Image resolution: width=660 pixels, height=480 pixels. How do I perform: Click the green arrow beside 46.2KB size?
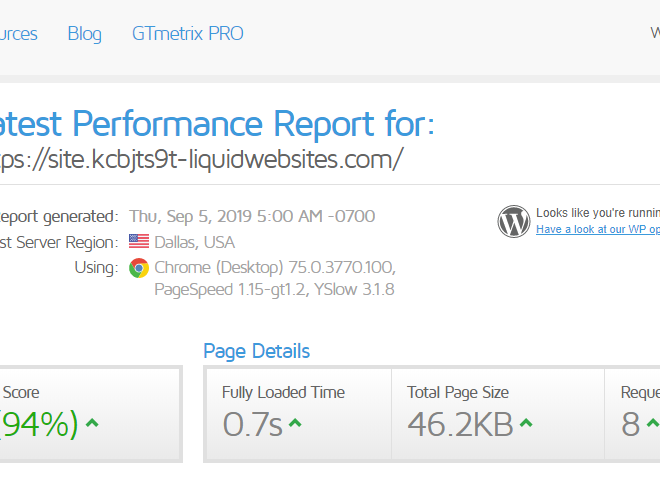coord(526,423)
